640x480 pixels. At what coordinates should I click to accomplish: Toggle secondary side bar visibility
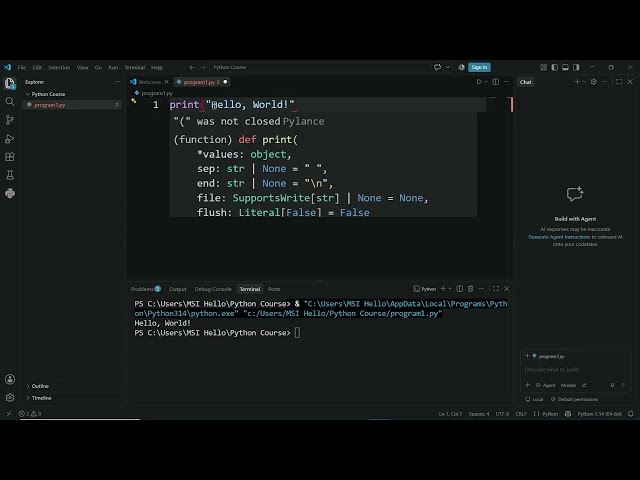(576, 67)
